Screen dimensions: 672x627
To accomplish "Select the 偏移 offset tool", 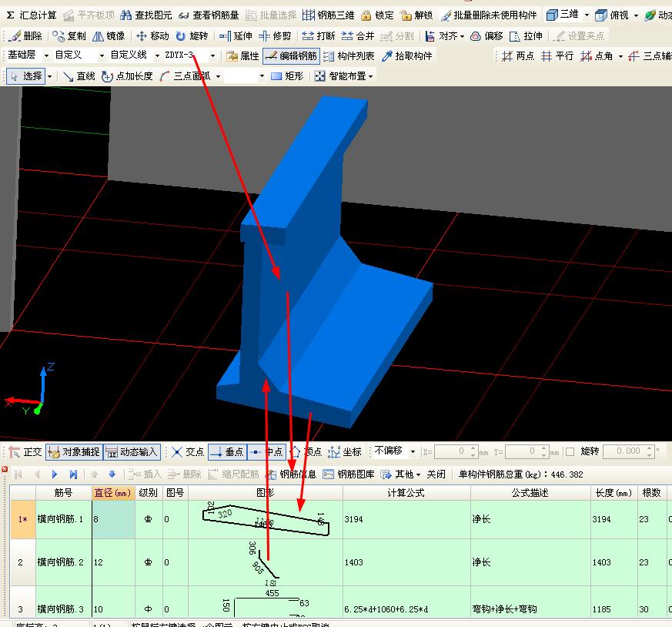I will click(486, 36).
